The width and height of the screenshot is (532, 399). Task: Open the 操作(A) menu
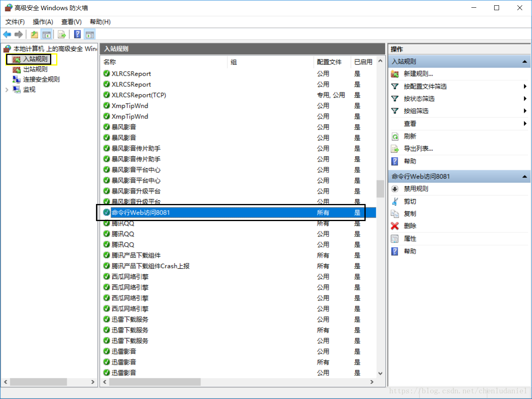coord(43,22)
